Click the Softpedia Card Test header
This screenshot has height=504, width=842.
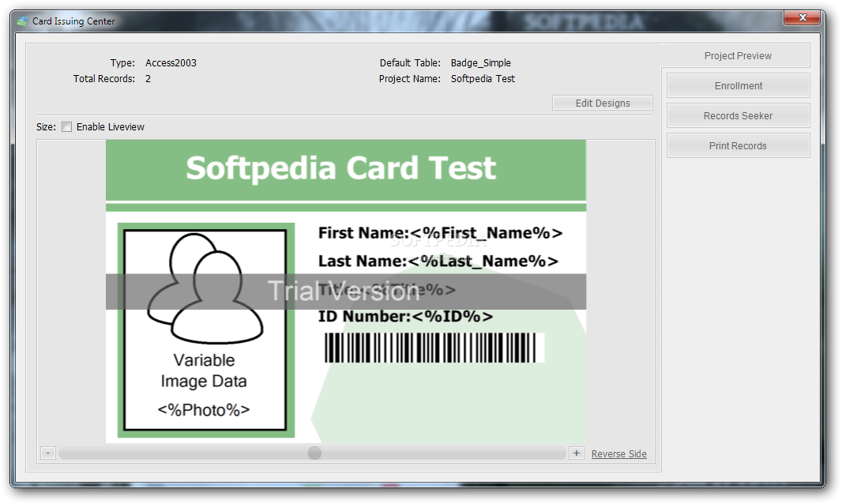point(340,168)
